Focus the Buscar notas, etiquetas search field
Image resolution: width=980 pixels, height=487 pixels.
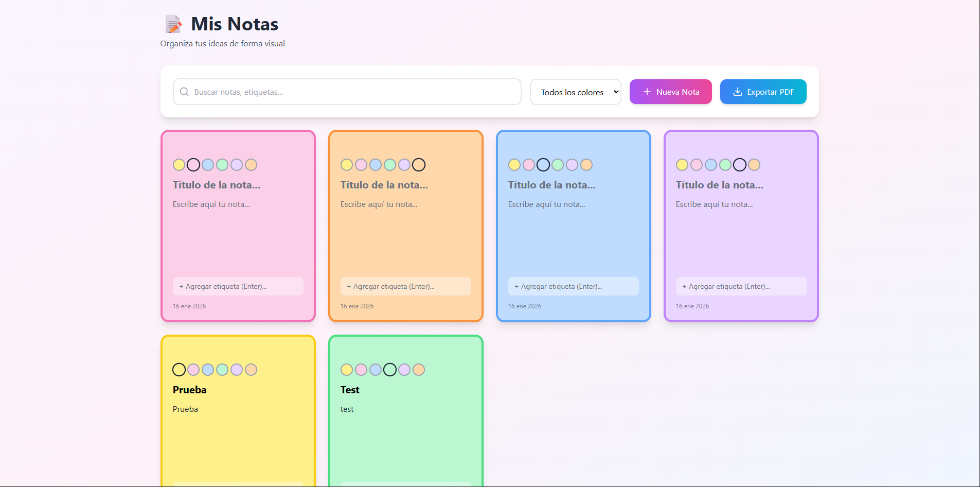click(347, 92)
